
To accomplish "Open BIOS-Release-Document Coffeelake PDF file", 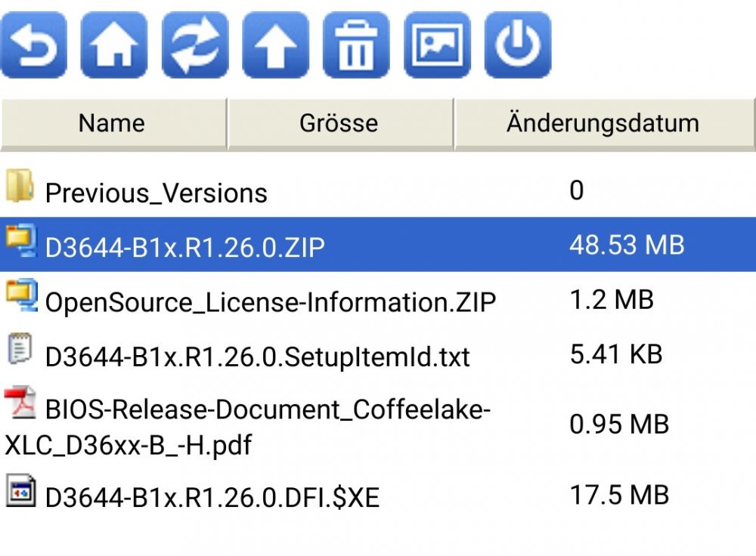I will [378, 425].
